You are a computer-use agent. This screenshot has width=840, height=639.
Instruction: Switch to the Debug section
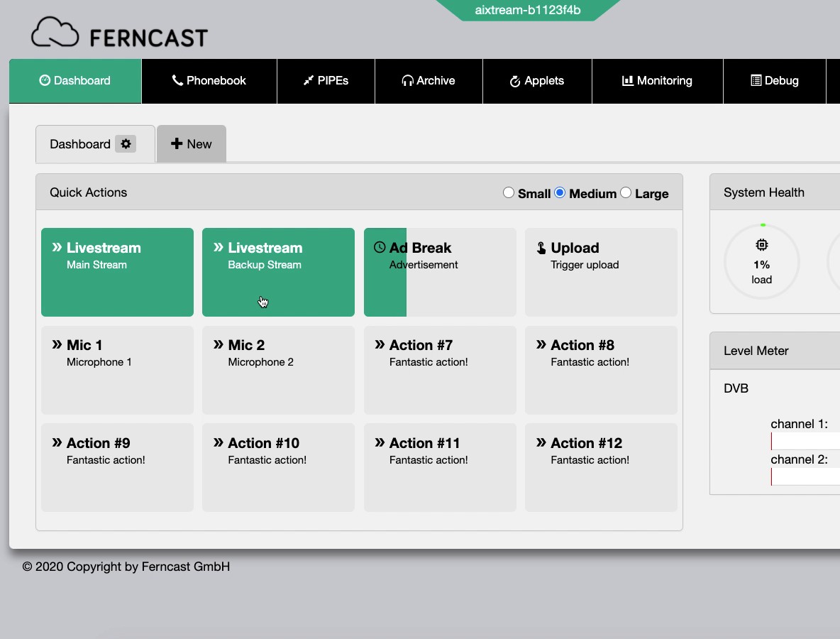774,81
